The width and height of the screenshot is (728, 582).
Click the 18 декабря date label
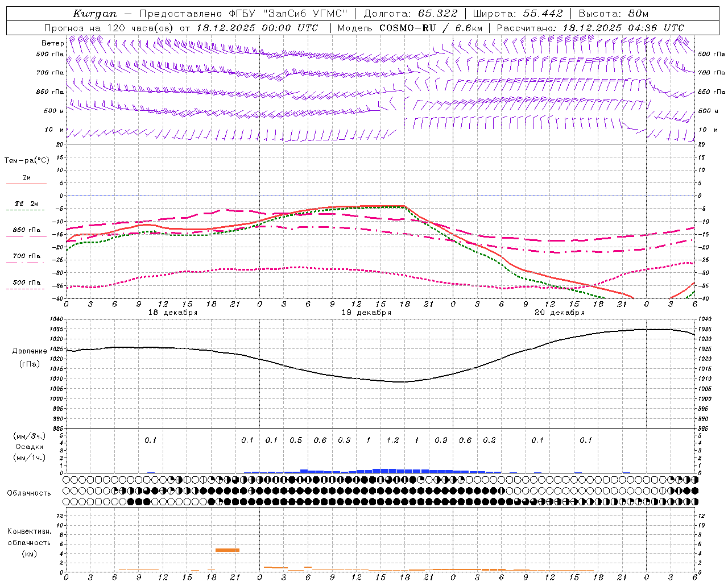tap(172, 312)
